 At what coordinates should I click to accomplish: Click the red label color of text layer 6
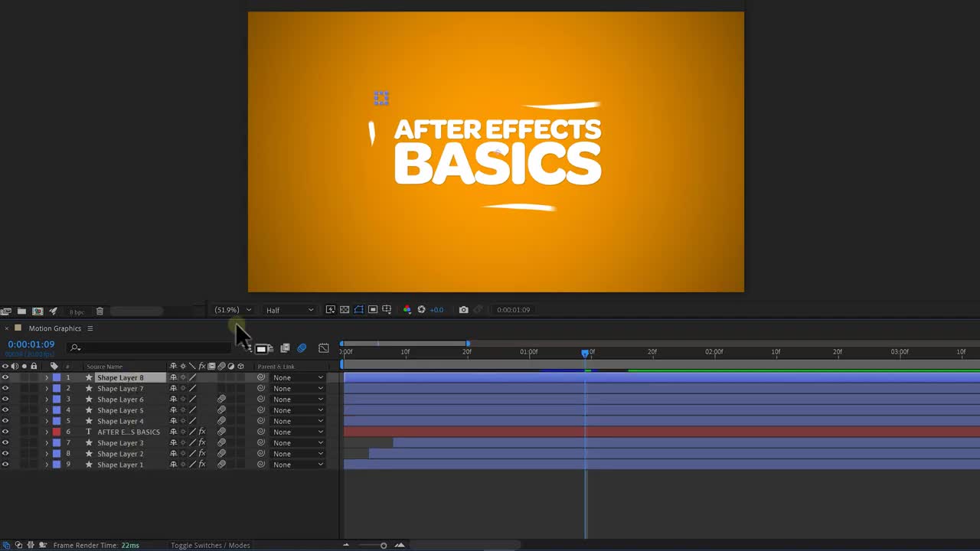(x=57, y=432)
